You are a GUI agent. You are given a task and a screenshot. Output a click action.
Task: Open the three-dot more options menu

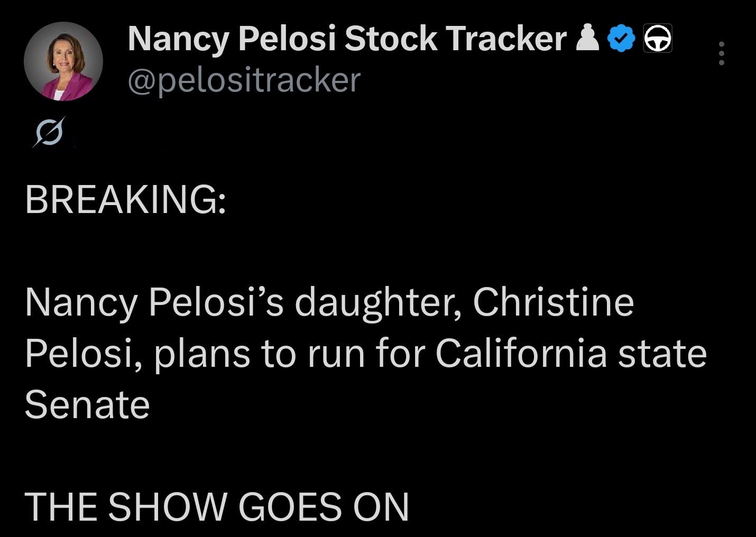tap(721, 53)
